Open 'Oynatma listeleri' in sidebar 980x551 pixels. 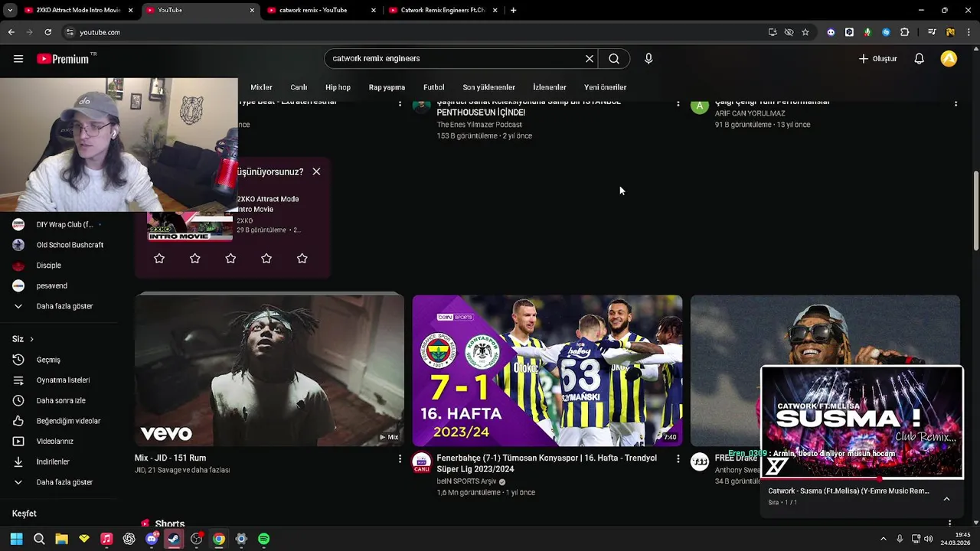[61, 380]
